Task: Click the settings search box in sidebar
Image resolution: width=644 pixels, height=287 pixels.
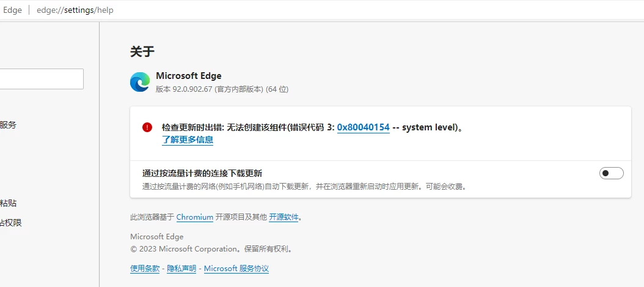Action: click(41, 79)
